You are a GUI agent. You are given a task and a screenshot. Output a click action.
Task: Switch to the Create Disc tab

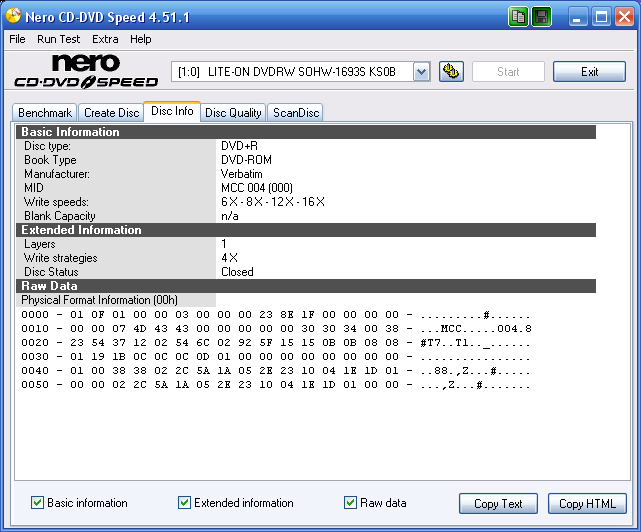point(111,113)
